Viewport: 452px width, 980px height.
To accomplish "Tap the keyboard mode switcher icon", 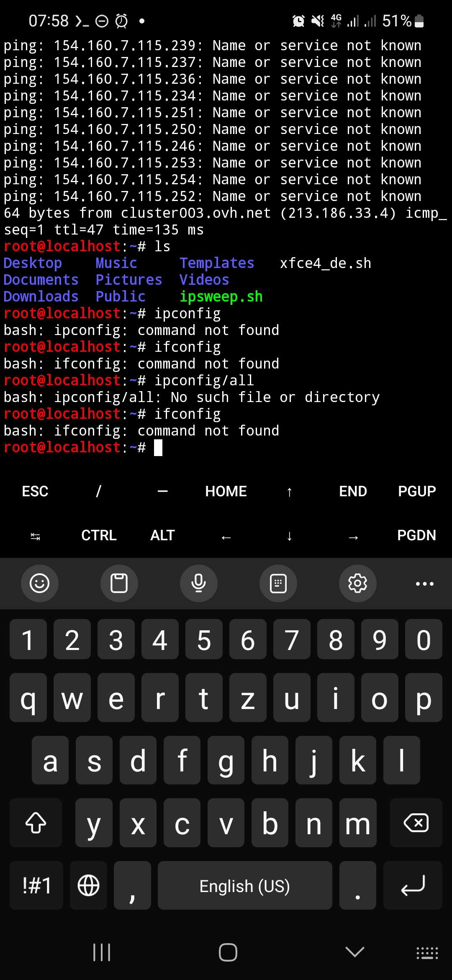I will click(278, 583).
